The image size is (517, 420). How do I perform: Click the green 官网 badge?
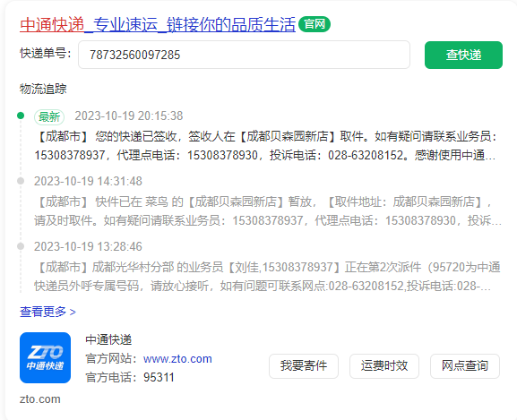point(315,24)
